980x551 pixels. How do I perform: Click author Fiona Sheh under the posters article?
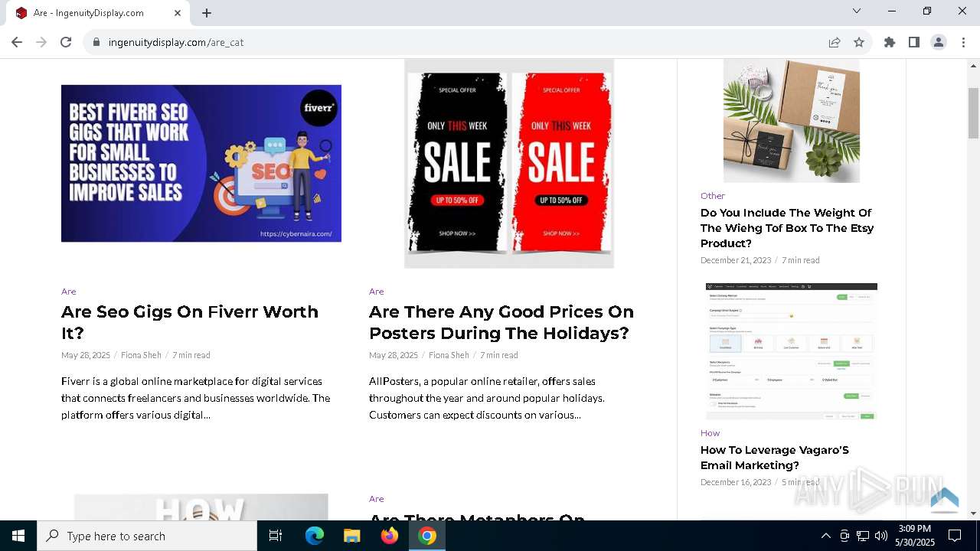pyautogui.click(x=449, y=355)
